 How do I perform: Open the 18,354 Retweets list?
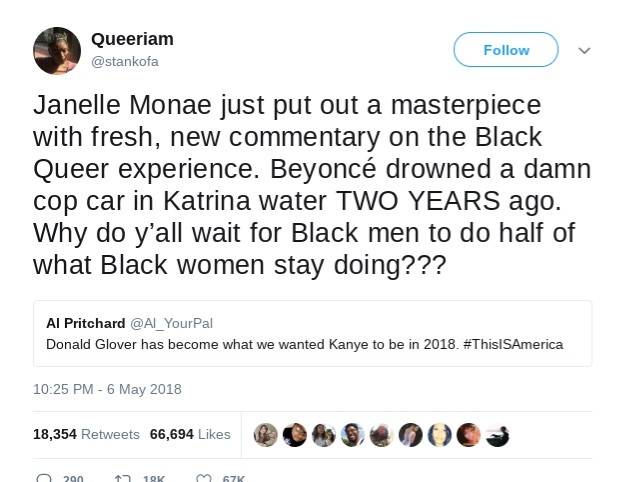[86, 434]
